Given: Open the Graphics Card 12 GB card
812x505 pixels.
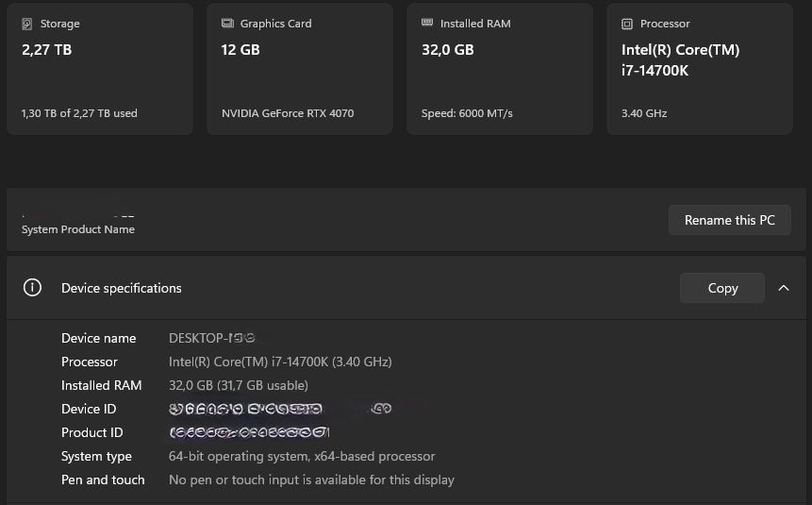Looking at the screenshot, I should coord(300,69).
